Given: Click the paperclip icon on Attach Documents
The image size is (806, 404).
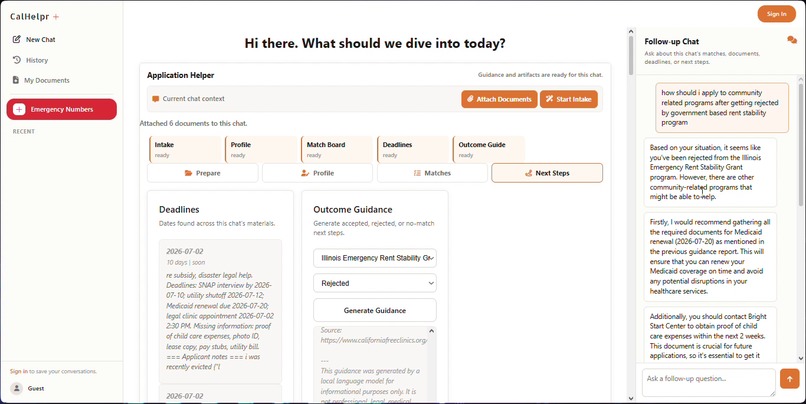Looking at the screenshot, I should click(x=470, y=99).
